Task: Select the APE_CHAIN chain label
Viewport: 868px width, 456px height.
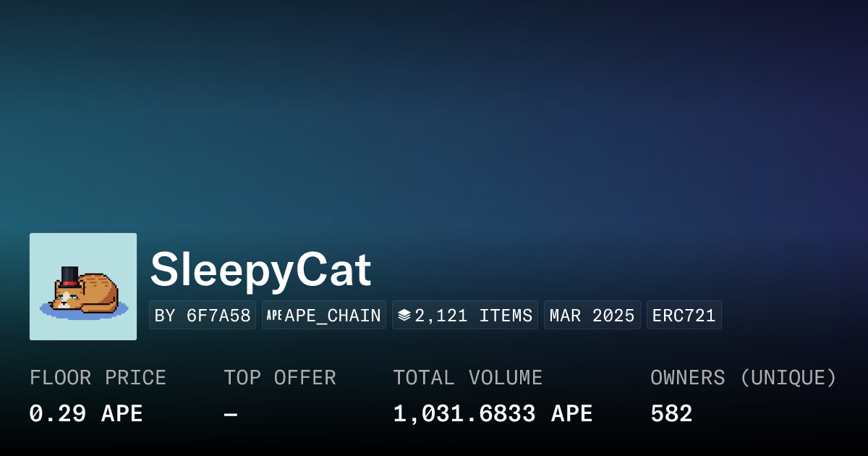Action: coord(333,316)
